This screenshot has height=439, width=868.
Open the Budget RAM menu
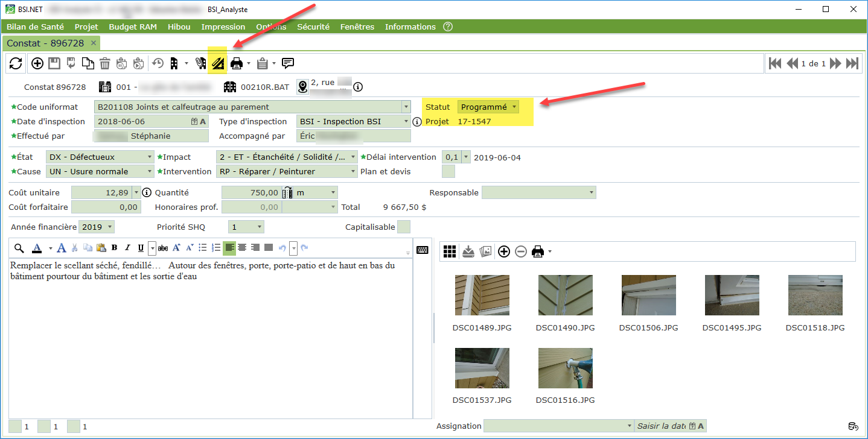pyautogui.click(x=132, y=27)
